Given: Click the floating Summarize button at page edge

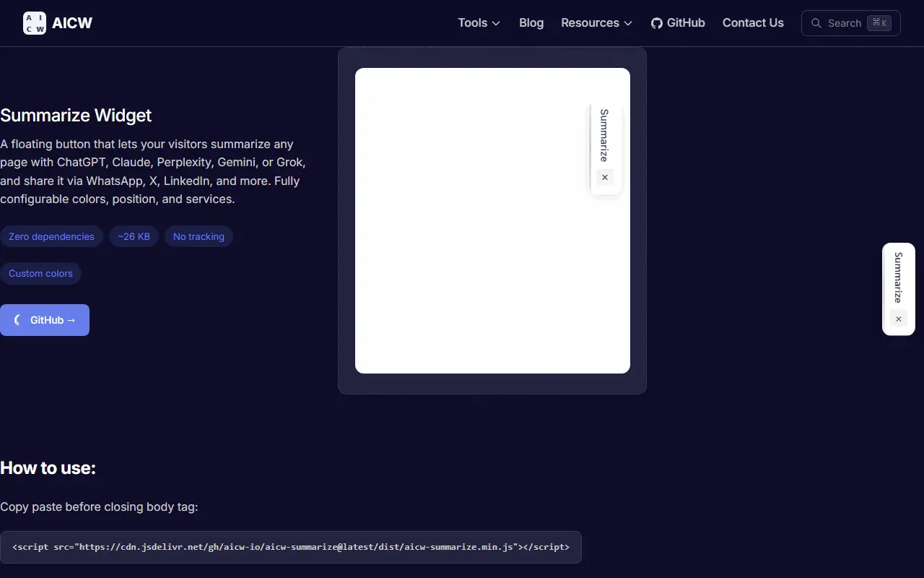Looking at the screenshot, I should coord(898,277).
